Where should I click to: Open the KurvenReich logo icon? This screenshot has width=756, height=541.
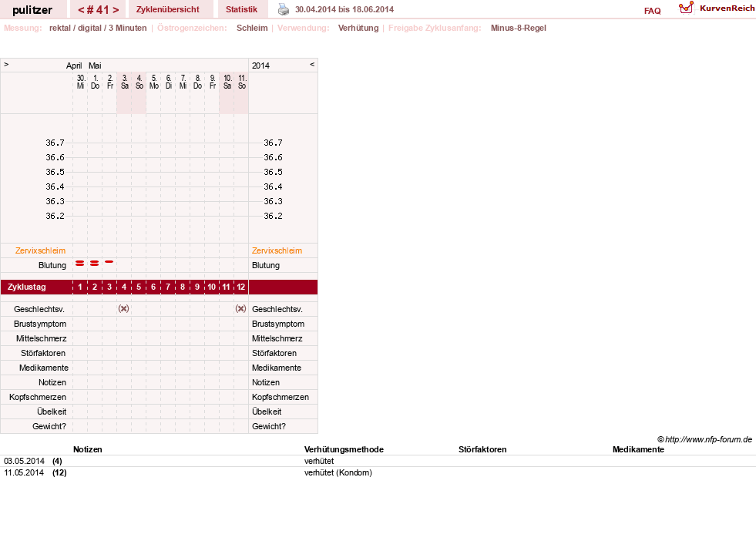pyautogui.click(x=686, y=8)
